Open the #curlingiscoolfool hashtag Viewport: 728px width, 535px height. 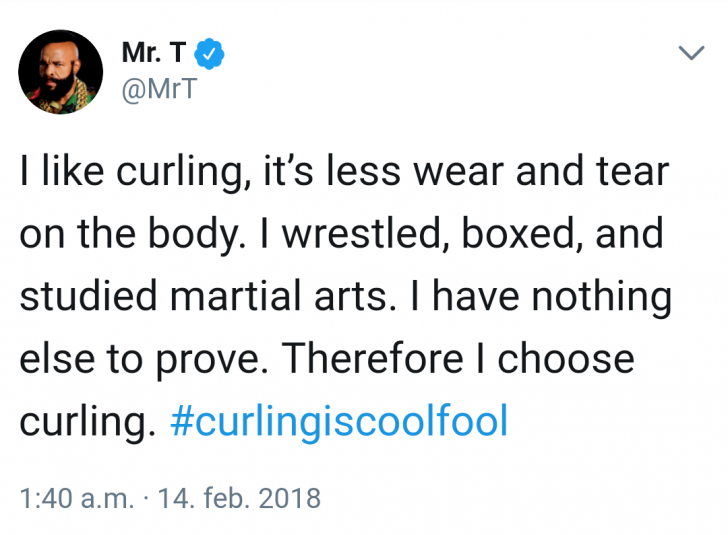339,422
